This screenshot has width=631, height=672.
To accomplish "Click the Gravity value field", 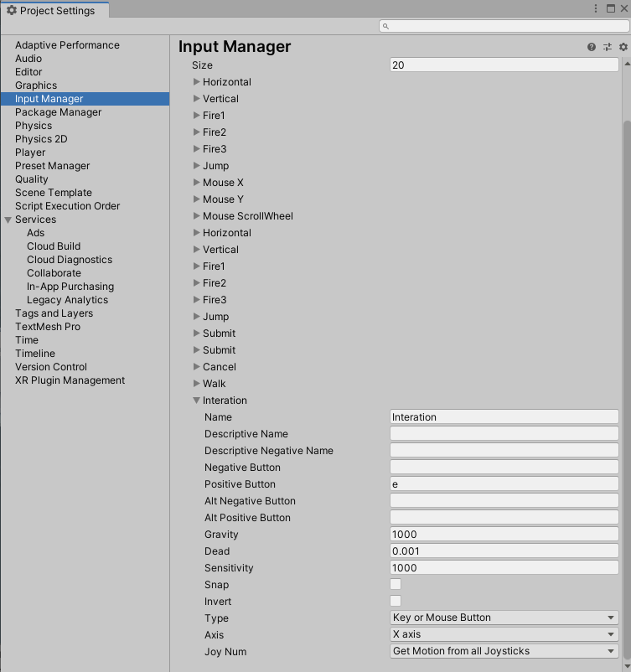I will tap(504, 534).
